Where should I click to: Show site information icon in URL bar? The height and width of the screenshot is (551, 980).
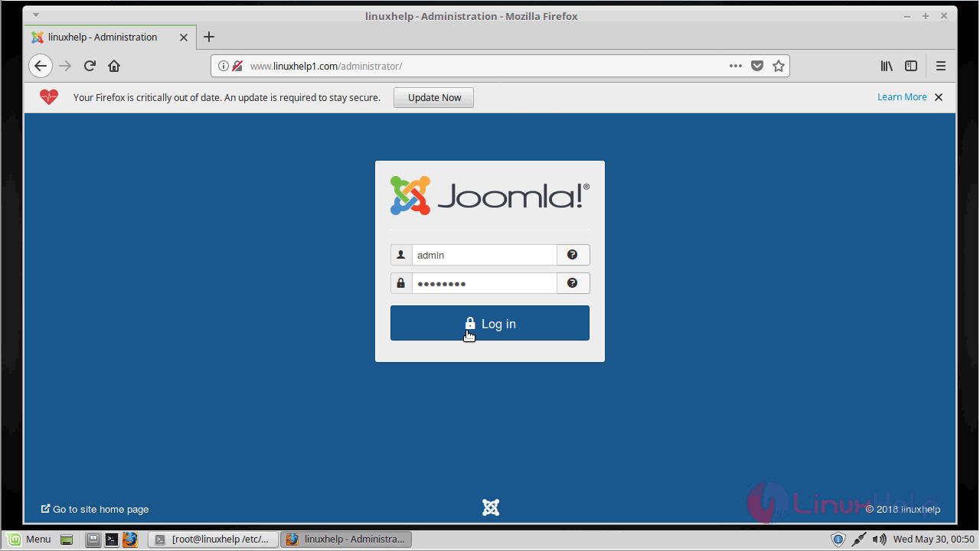[x=224, y=66]
